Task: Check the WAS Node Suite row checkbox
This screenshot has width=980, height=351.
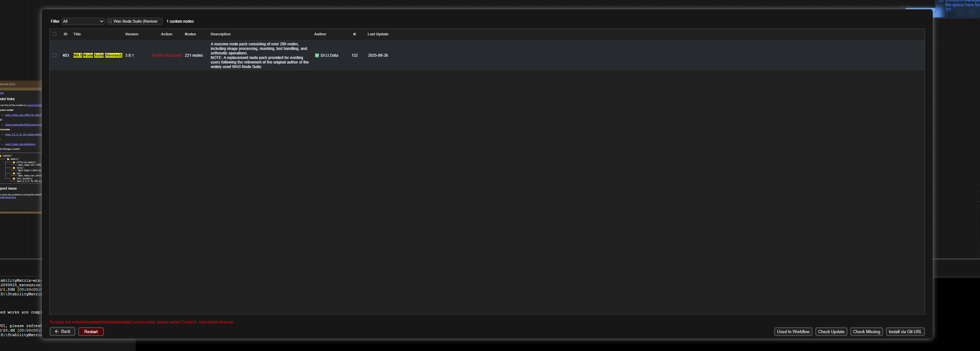Action: coord(54,55)
